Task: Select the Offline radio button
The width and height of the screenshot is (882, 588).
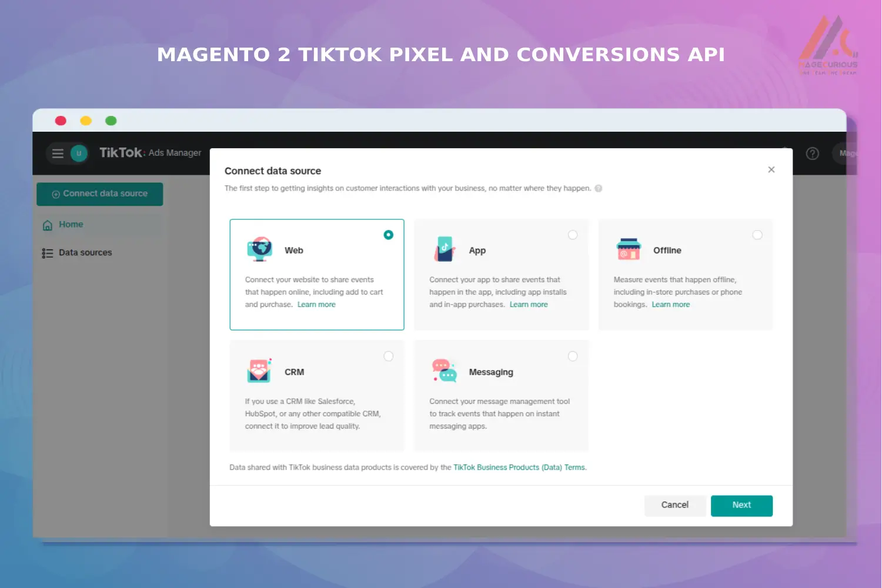Action: tap(757, 235)
